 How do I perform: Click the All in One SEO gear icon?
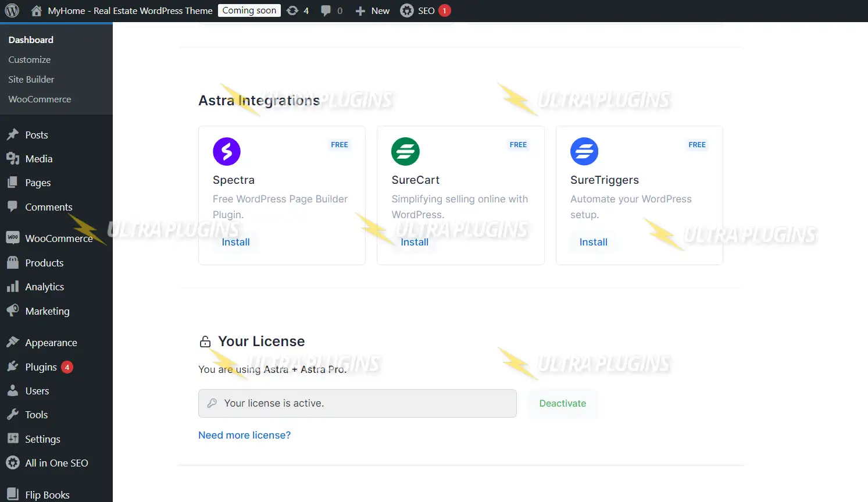[13, 462]
